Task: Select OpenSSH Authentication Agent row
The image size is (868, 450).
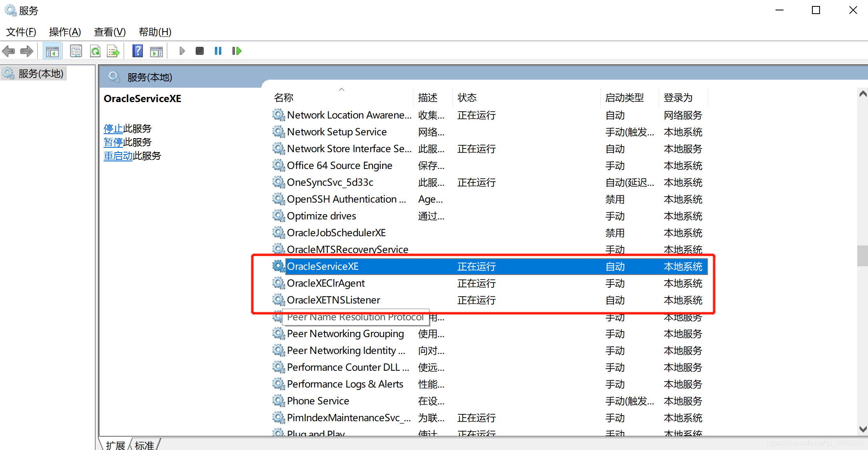Action: tap(489, 199)
